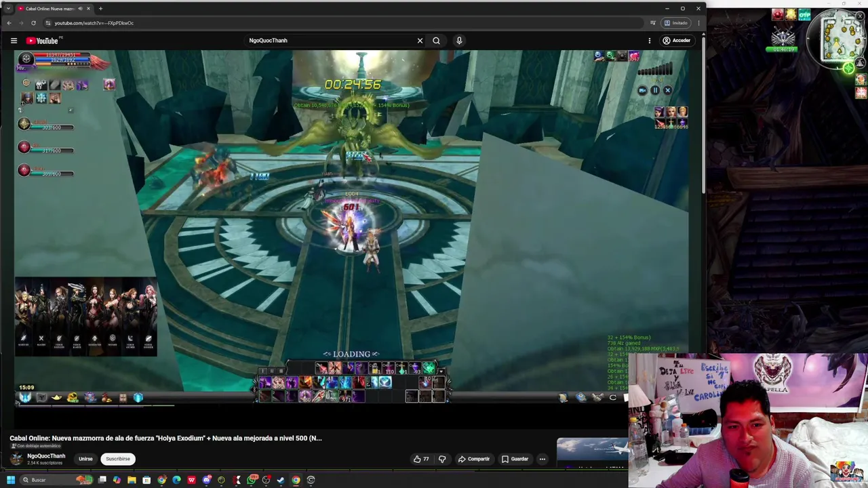This screenshot has width=868, height=488.
Task: Open Steam from the taskbar
Action: pyautogui.click(x=281, y=480)
